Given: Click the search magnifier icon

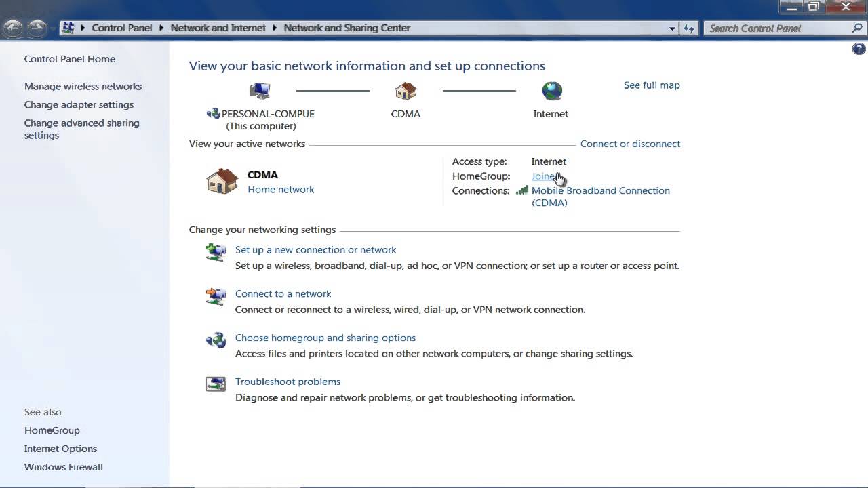Looking at the screenshot, I should (x=856, y=28).
